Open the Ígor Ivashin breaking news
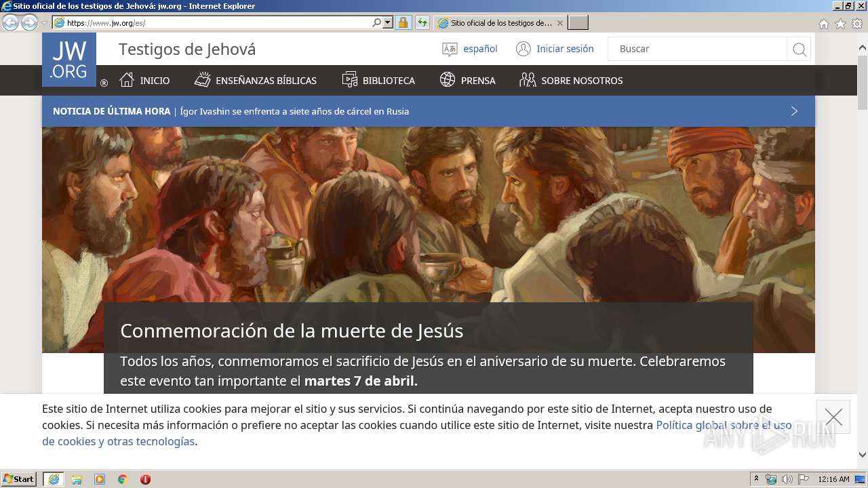The width and height of the screenshot is (868, 488). pyautogui.click(x=294, y=111)
